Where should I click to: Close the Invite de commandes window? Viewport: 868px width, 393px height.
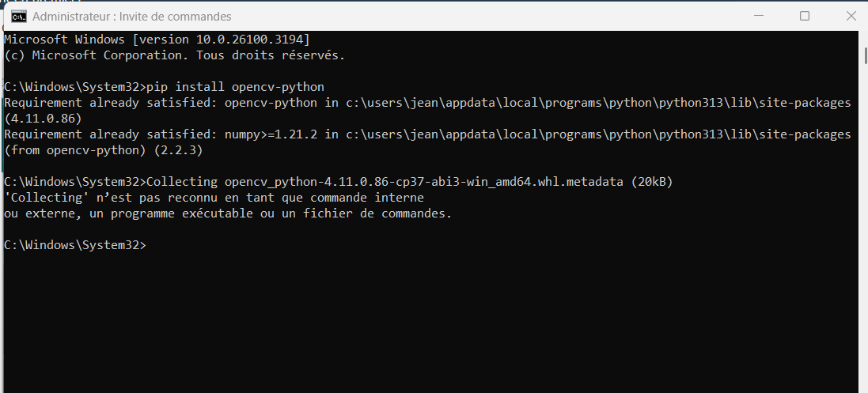(x=851, y=16)
